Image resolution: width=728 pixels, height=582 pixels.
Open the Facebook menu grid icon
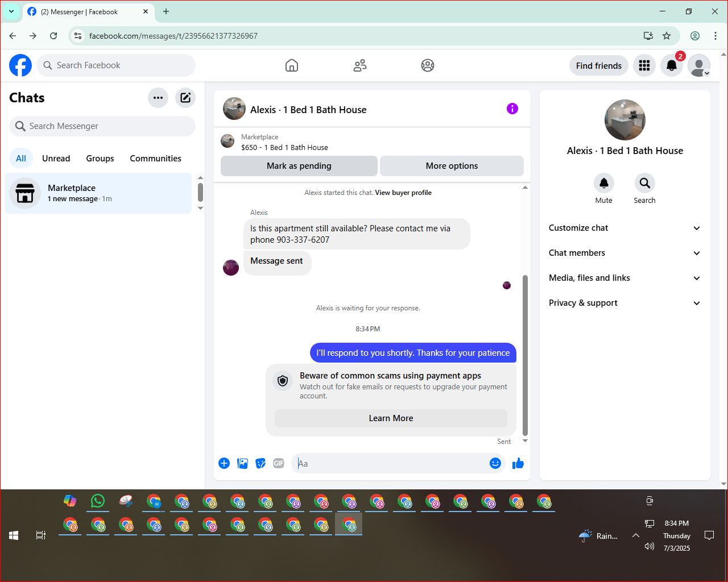pos(644,65)
